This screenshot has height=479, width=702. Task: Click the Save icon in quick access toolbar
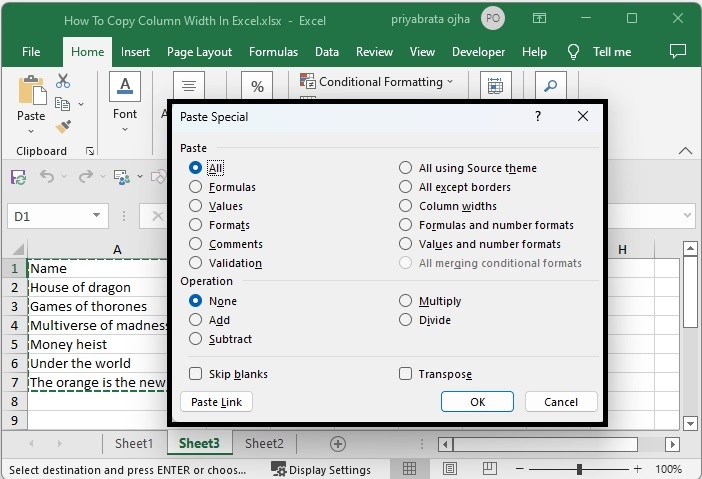(18, 177)
